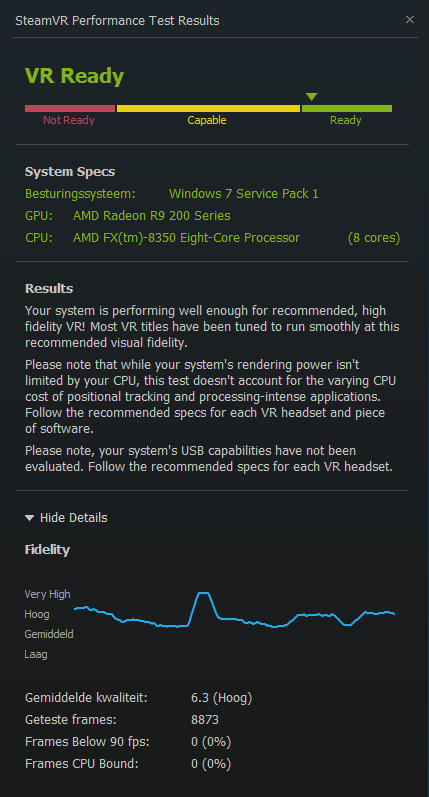429x797 pixels.
Task: Click the Hide Details label
Action: coord(74,517)
